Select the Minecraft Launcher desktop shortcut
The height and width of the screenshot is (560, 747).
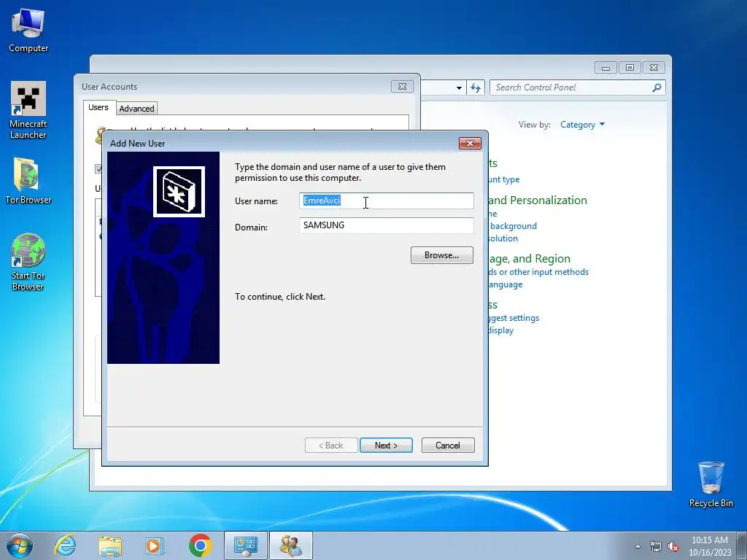coord(28,110)
